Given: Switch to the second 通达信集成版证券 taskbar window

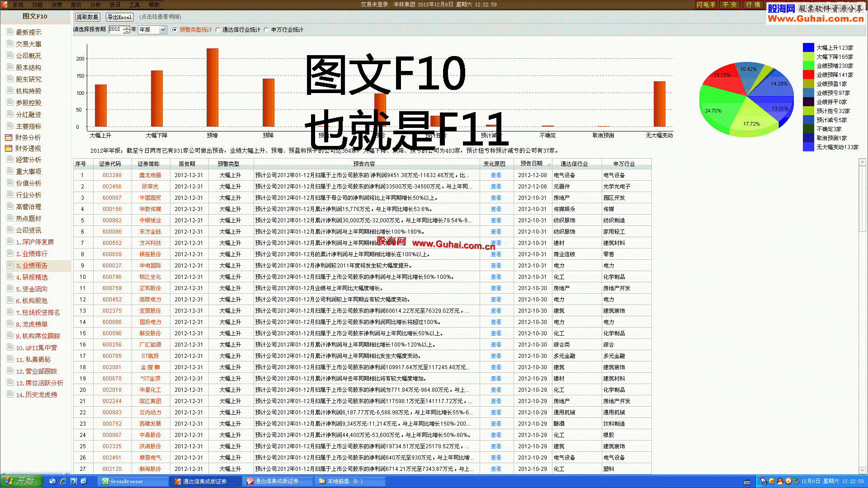Looking at the screenshot, I should pos(278,481).
